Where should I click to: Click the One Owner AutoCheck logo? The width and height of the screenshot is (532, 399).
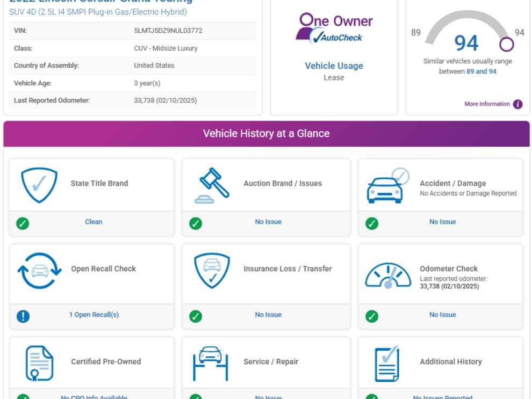[x=334, y=29]
